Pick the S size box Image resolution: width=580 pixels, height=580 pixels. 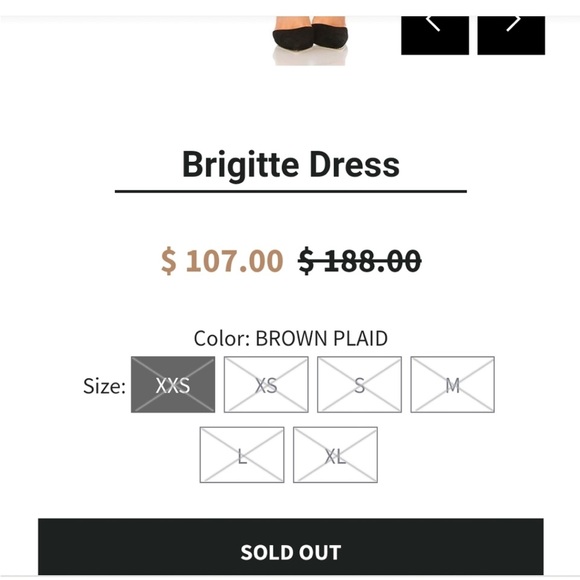click(359, 384)
